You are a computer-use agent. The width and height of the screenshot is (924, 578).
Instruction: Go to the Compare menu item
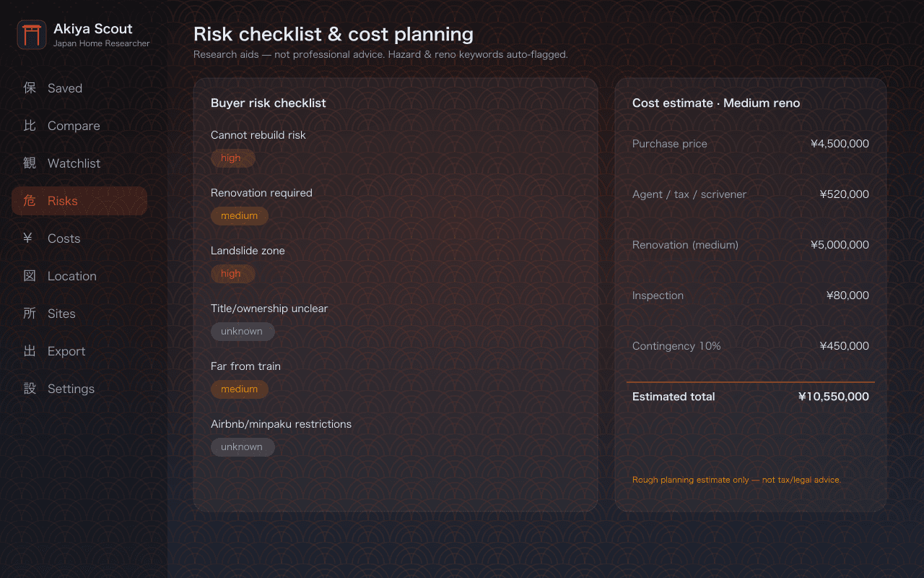pyautogui.click(x=79, y=126)
